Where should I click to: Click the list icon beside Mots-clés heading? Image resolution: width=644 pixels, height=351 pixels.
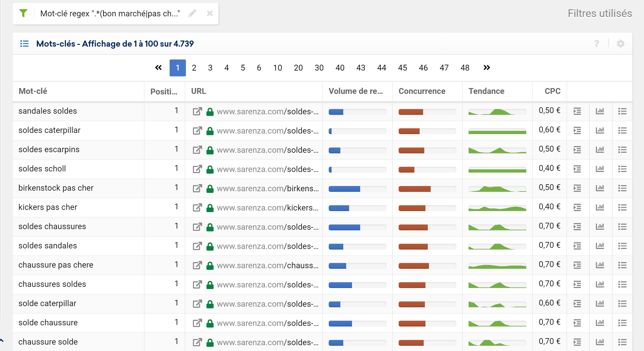pos(24,44)
